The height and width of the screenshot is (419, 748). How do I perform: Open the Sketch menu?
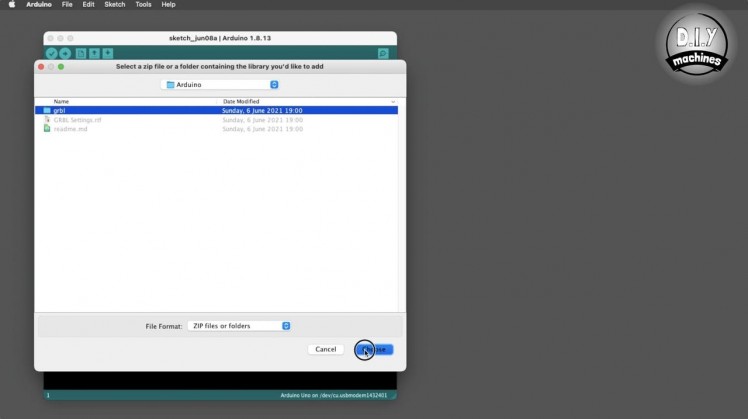tap(114, 4)
